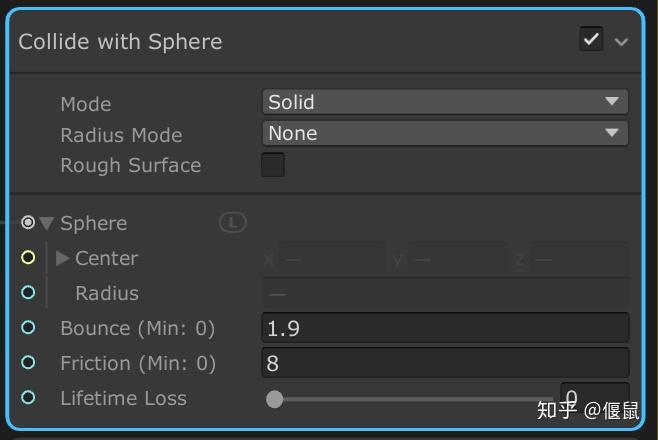Click the Radius value field
Screen dimensions: 658x440
coord(445,293)
